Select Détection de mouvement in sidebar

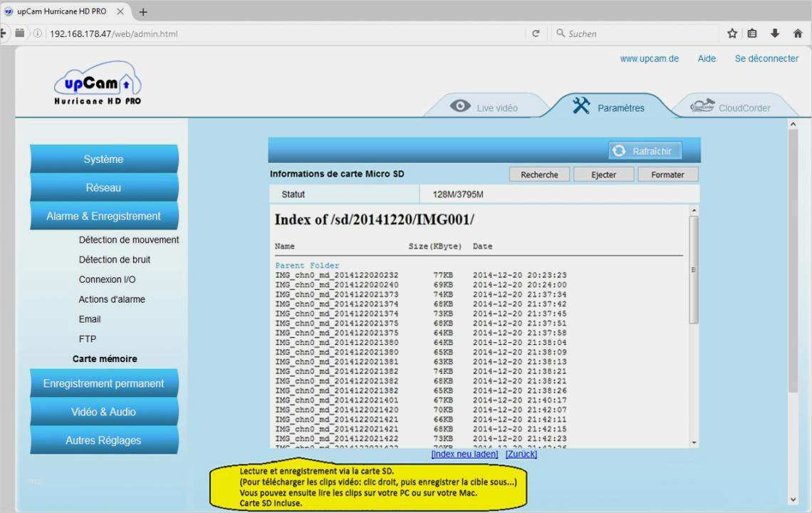coord(129,240)
